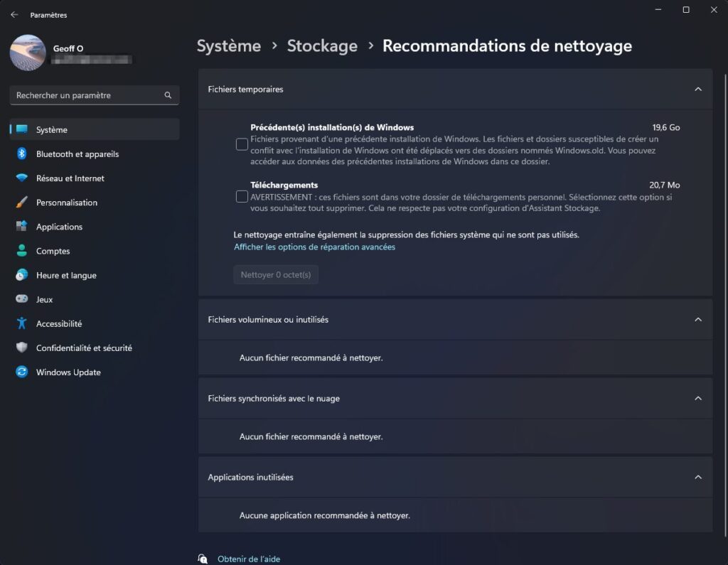The height and width of the screenshot is (565, 728).
Task: Click the Applications sidebar icon
Action: 22,226
